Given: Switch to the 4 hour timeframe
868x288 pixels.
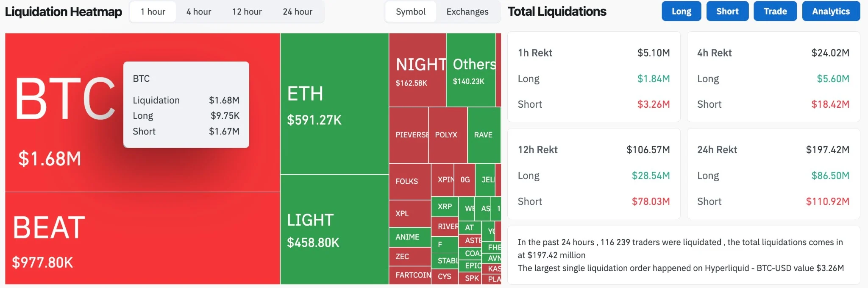Looking at the screenshot, I should [199, 12].
